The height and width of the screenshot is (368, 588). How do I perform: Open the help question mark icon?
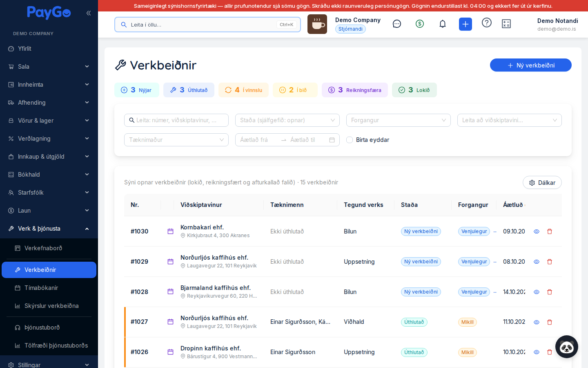(487, 22)
